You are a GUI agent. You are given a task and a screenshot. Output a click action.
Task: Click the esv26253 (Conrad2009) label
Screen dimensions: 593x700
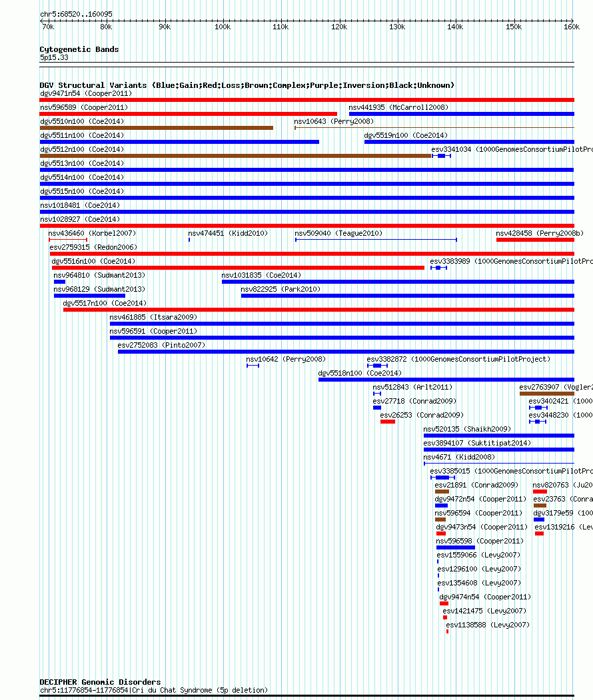[x=422, y=415]
